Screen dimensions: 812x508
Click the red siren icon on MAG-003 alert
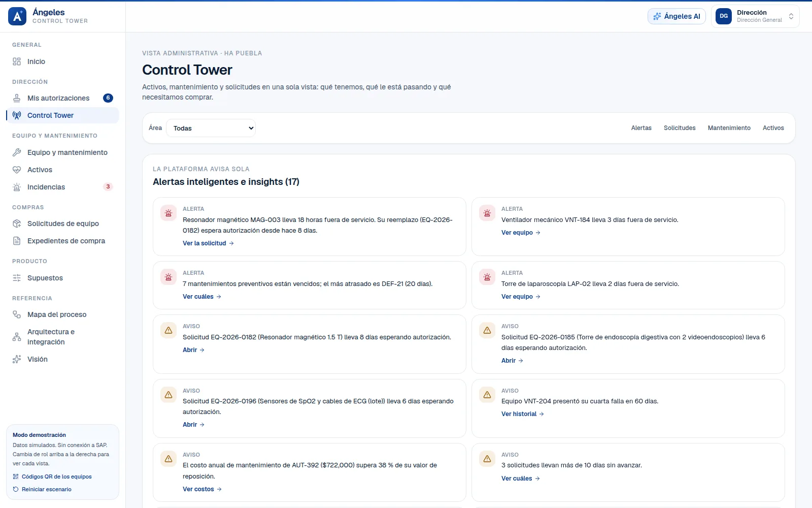coord(168,213)
